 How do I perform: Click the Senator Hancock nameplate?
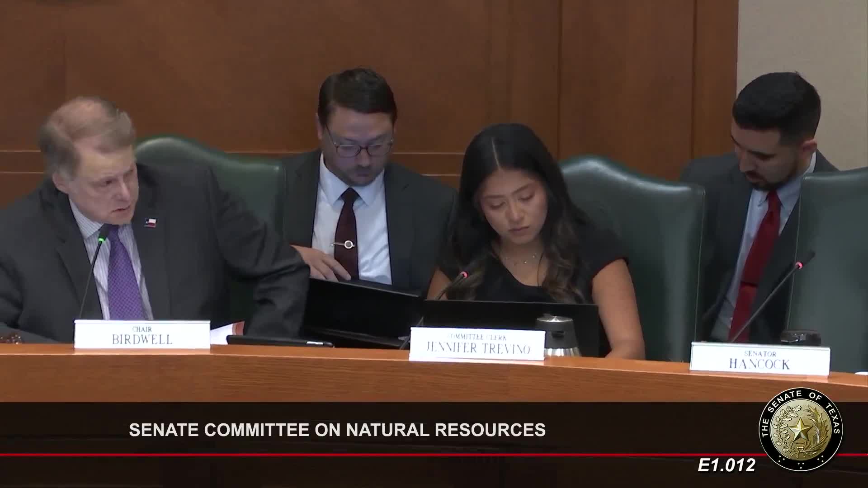(x=760, y=359)
